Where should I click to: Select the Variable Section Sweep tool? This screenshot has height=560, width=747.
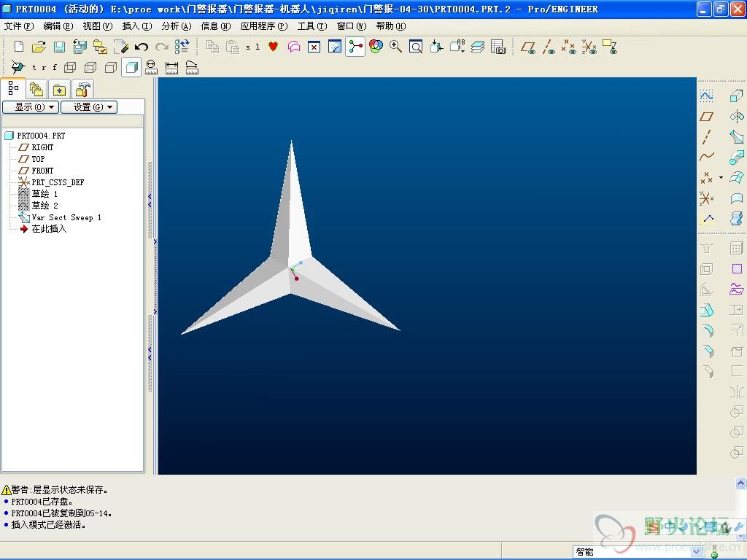point(737,136)
